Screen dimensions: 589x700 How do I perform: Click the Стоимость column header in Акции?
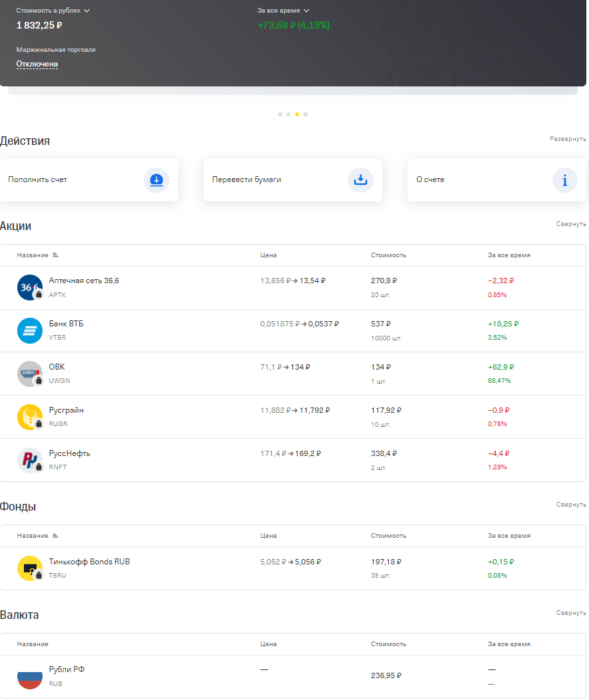[x=388, y=255]
